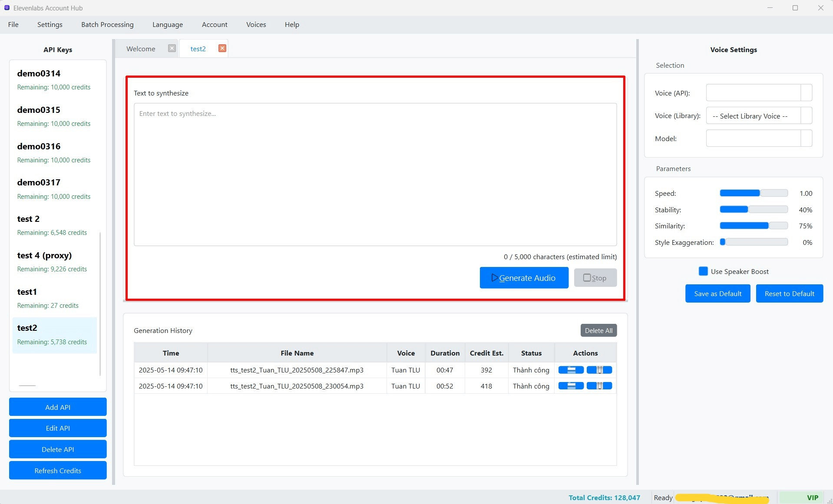Image resolution: width=833 pixels, height=504 pixels.
Task: Adjust the Speed slider
Action: tap(754, 193)
